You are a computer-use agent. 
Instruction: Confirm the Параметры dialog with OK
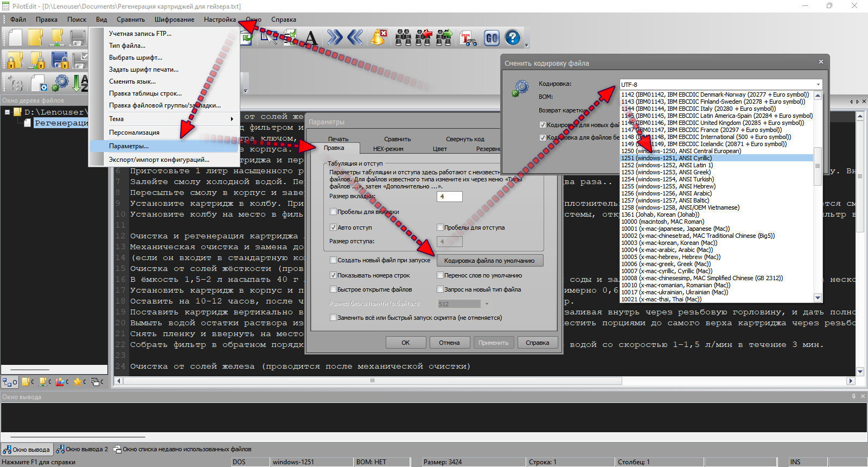pos(406,343)
